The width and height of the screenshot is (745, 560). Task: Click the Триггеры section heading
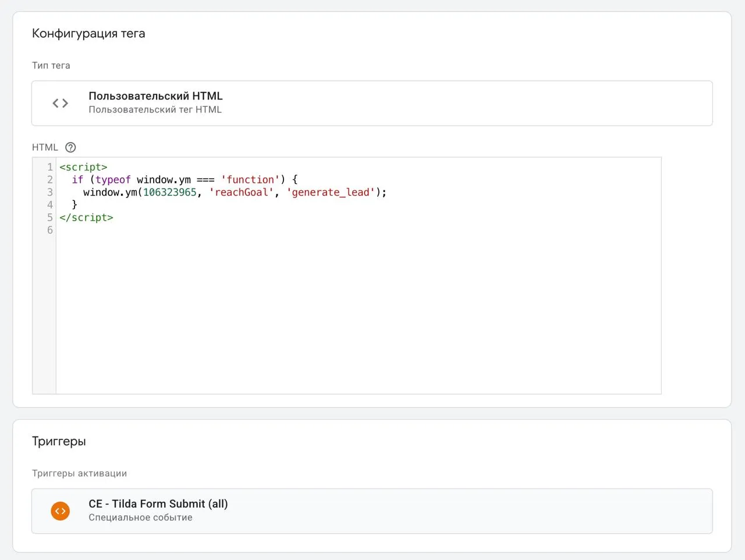(x=59, y=441)
